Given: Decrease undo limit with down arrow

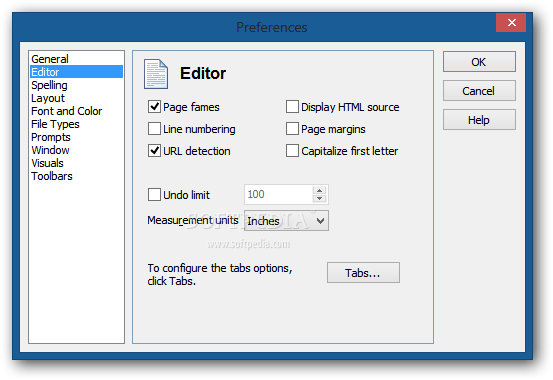Looking at the screenshot, I should 319,198.
